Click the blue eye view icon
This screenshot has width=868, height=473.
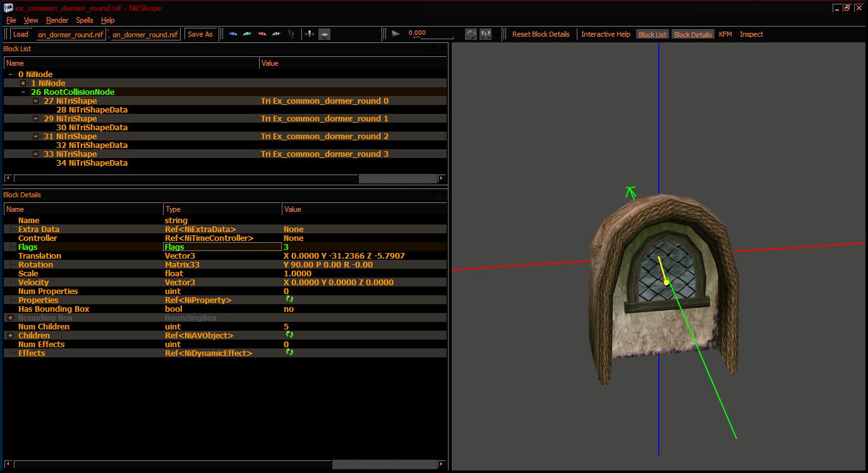coord(233,34)
